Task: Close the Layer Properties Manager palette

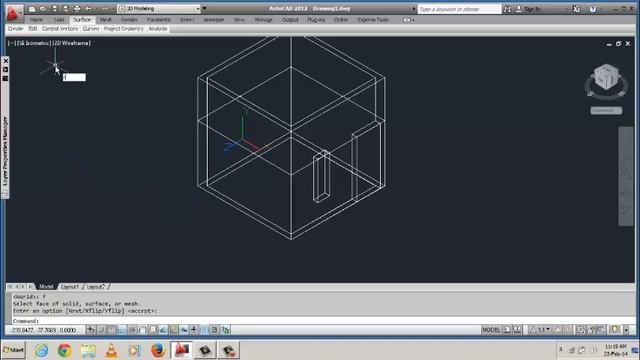Action: click(x=6, y=61)
